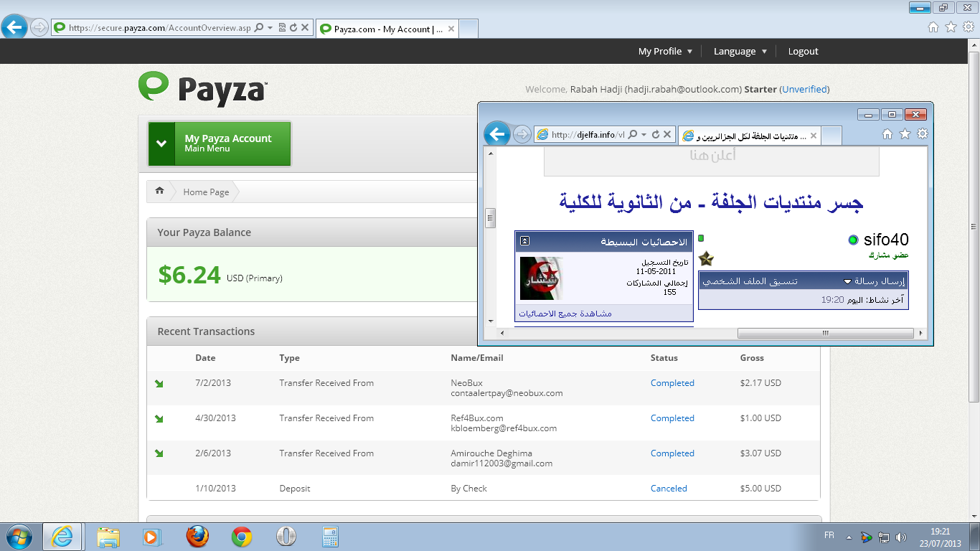Open network icon in system tray
Screen dimensions: 980x551
(x=884, y=537)
